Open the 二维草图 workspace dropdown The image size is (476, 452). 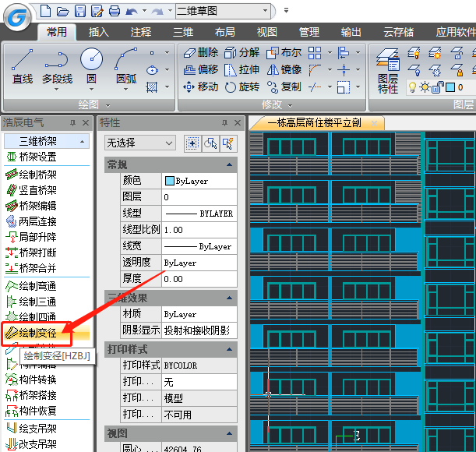point(266,11)
